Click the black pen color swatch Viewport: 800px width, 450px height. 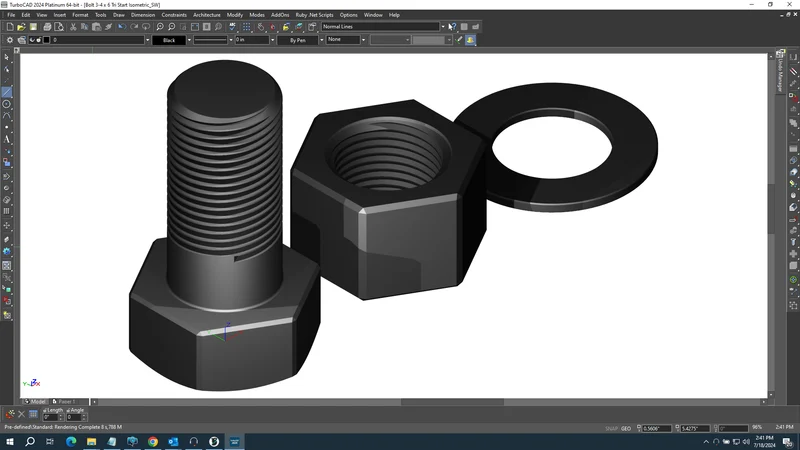[x=46, y=40]
